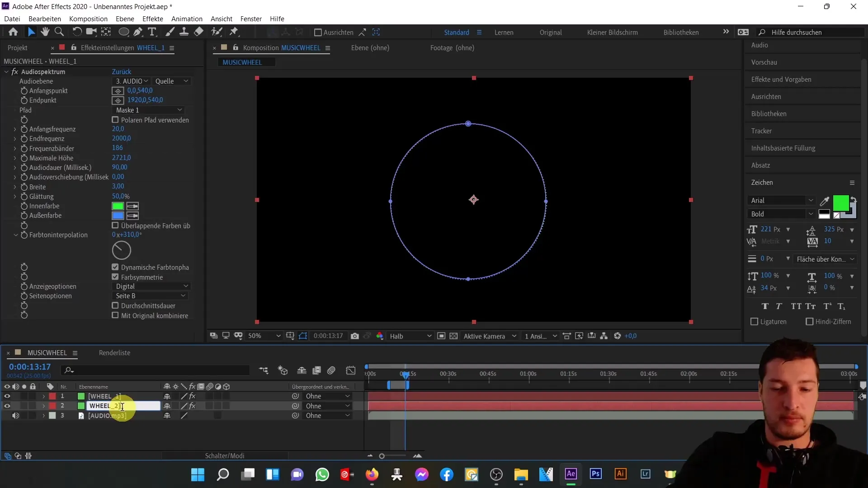
Task: Open the Arial font family dropdown
Action: click(x=781, y=201)
